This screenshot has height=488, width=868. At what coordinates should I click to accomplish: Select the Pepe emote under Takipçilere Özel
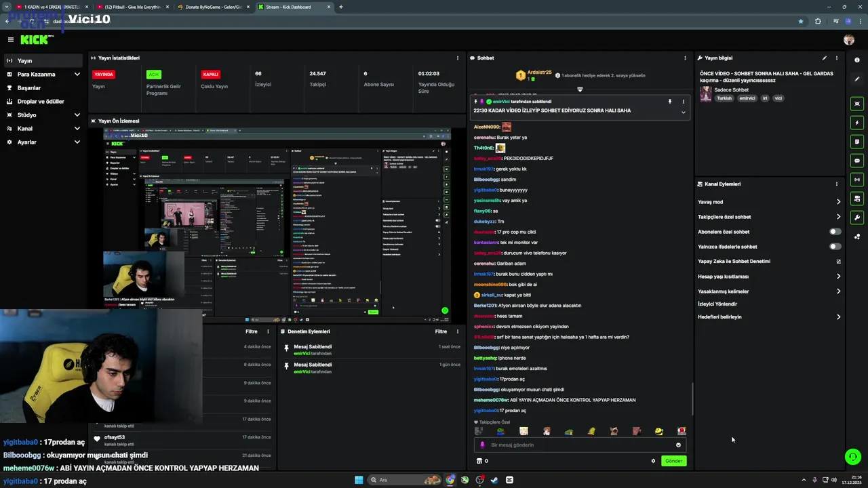pyautogui.click(x=501, y=431)
